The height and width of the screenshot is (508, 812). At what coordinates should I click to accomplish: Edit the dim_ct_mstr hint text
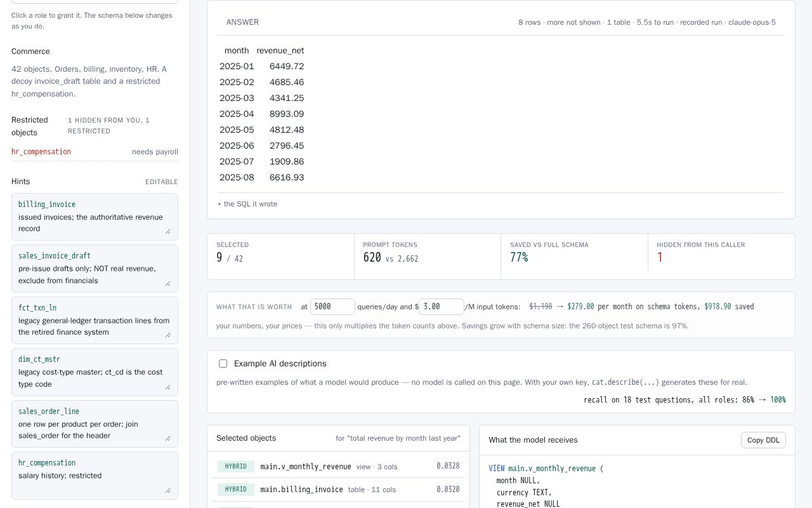95,378
